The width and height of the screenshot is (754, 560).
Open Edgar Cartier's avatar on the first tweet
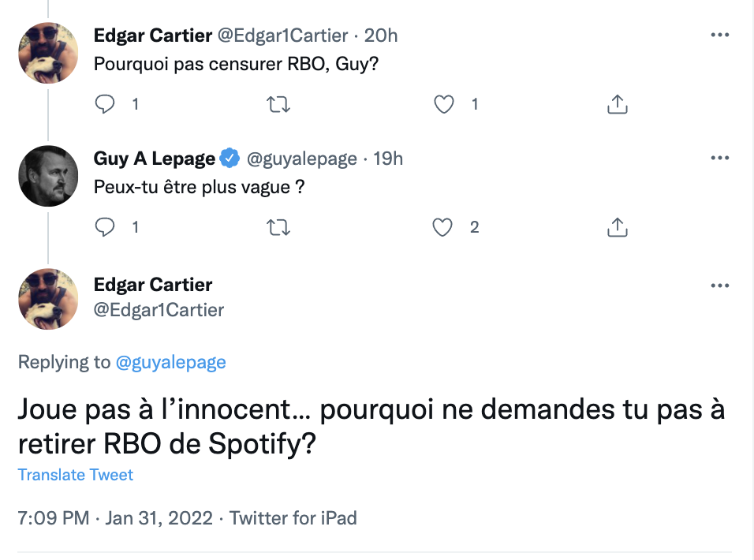pyautogui.click(x=48, y=53)
